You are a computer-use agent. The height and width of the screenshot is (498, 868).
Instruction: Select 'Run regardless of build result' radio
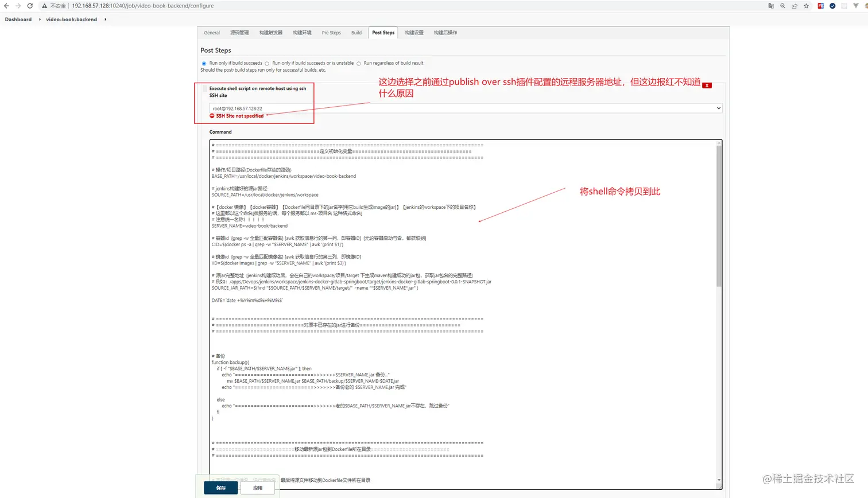click(359, 64)
